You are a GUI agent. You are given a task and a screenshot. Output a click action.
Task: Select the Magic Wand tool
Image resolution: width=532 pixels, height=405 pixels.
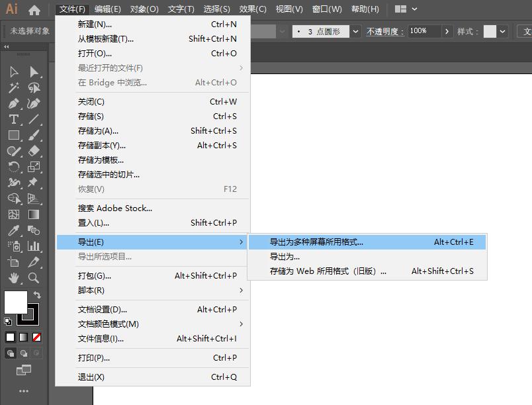point(13,87)
